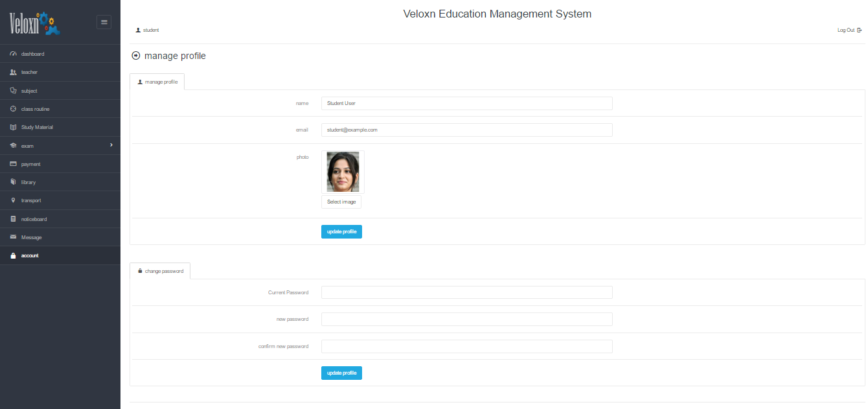Click the class routine target icon
This screenshot has width=868, height=409.
[13, 109]
